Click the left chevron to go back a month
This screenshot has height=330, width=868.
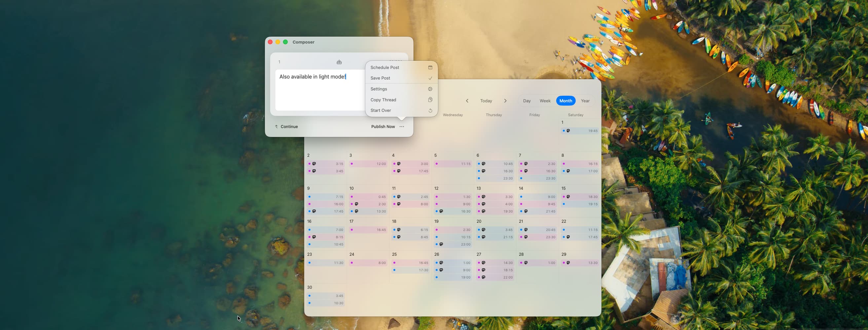467,100
